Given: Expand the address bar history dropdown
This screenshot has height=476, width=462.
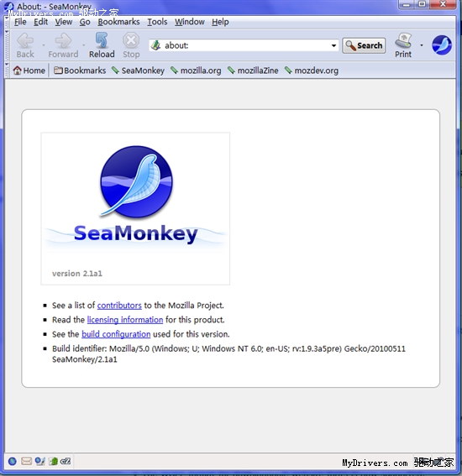Looking at the screenshot, I should [333, 45].
